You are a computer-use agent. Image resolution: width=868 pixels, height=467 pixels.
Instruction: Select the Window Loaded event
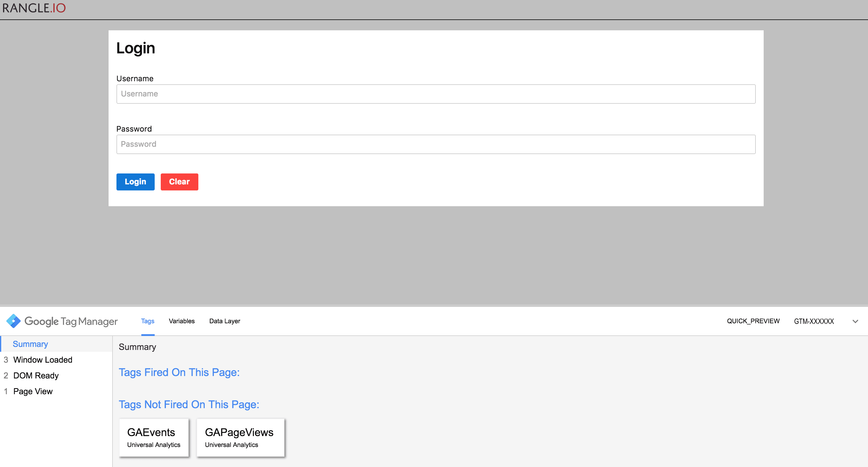point(56,360)
